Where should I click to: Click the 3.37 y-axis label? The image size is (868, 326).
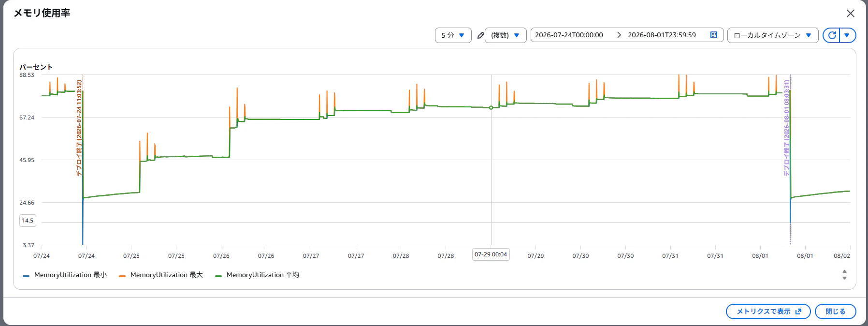point(29,245)
